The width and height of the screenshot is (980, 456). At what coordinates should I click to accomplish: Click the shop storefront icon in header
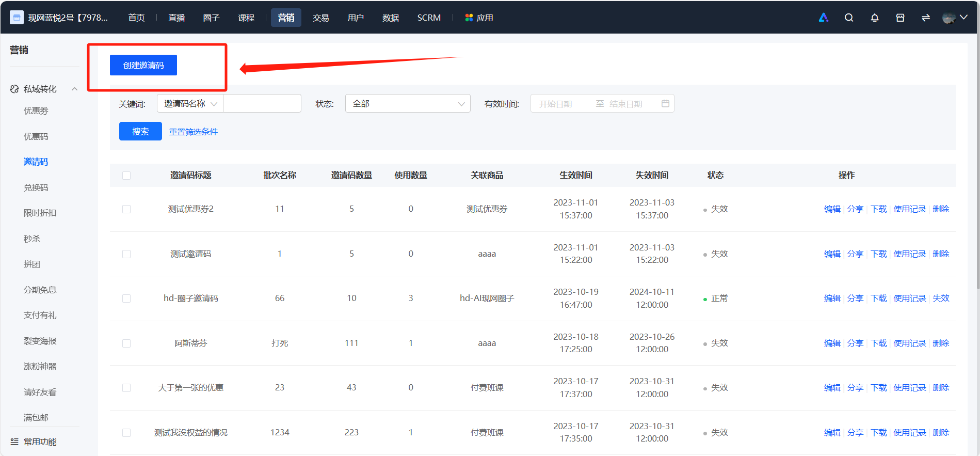point(900,18)
